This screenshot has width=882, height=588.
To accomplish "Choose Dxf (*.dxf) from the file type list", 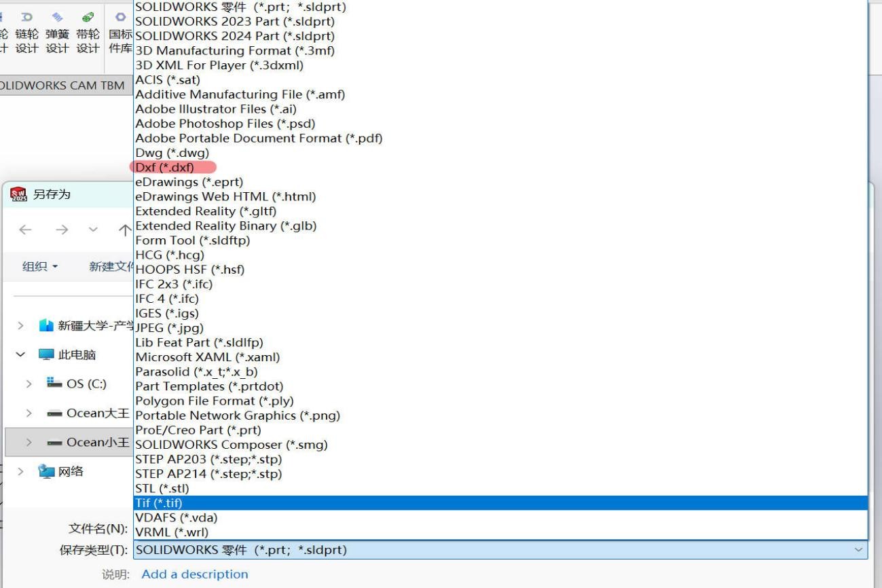I will pyautogui.click(x=165, y=168).
